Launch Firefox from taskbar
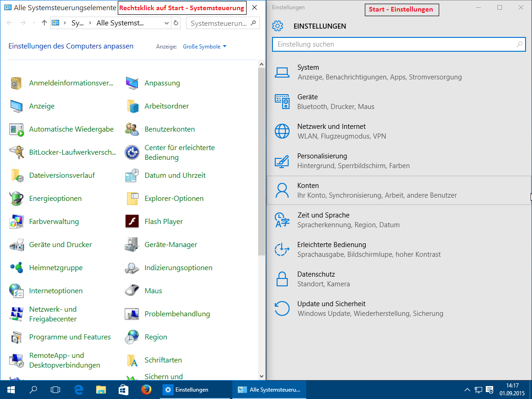Screen dimensions: 532x399 (146, 390)
